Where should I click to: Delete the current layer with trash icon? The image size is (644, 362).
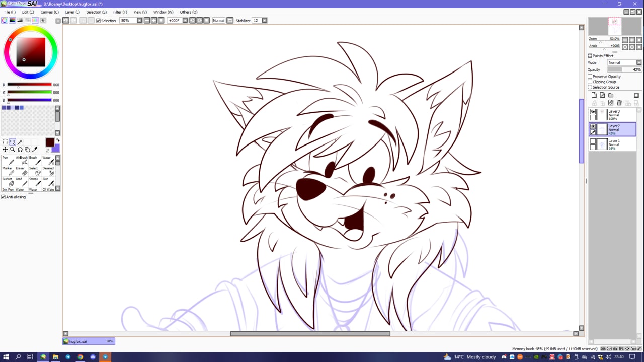tap(619, 103)
